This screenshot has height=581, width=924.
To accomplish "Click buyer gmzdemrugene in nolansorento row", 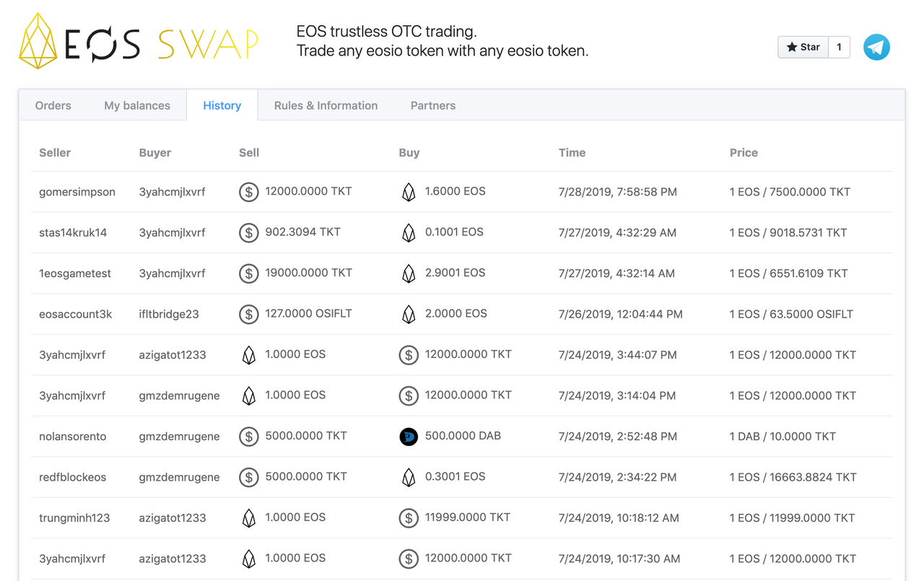I will coord(180,437).
